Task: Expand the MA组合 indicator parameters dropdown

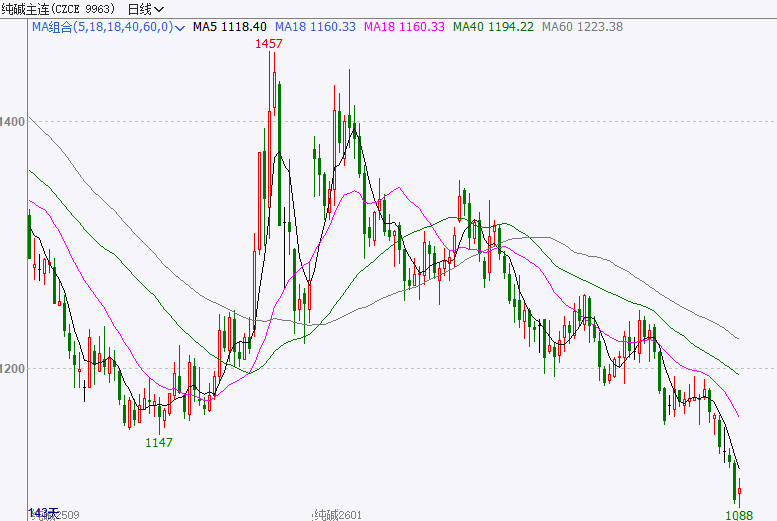Action: pyautogui.click(x=179, y=27)
